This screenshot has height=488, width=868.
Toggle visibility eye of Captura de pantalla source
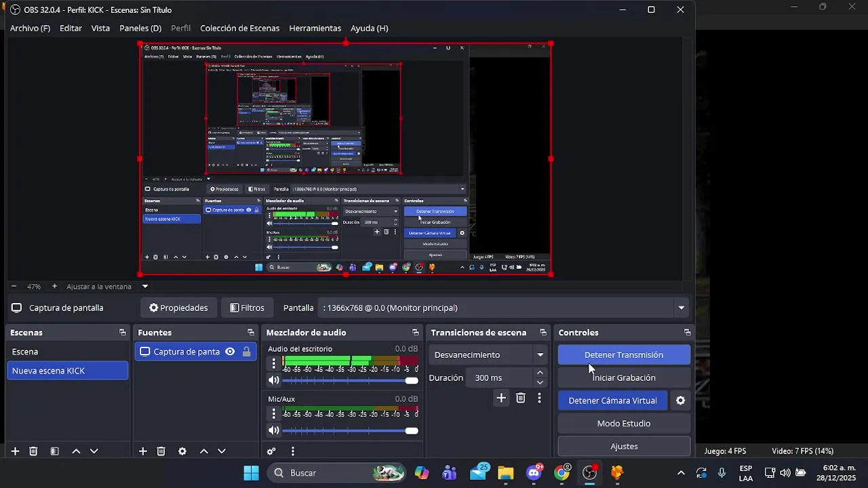pyautogui.click(x=230, y=352)
